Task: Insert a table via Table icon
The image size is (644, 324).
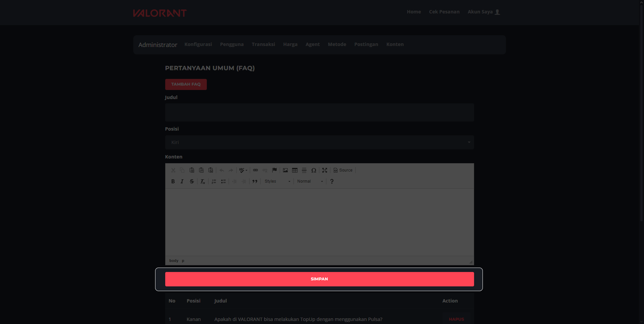Action: 295,170
